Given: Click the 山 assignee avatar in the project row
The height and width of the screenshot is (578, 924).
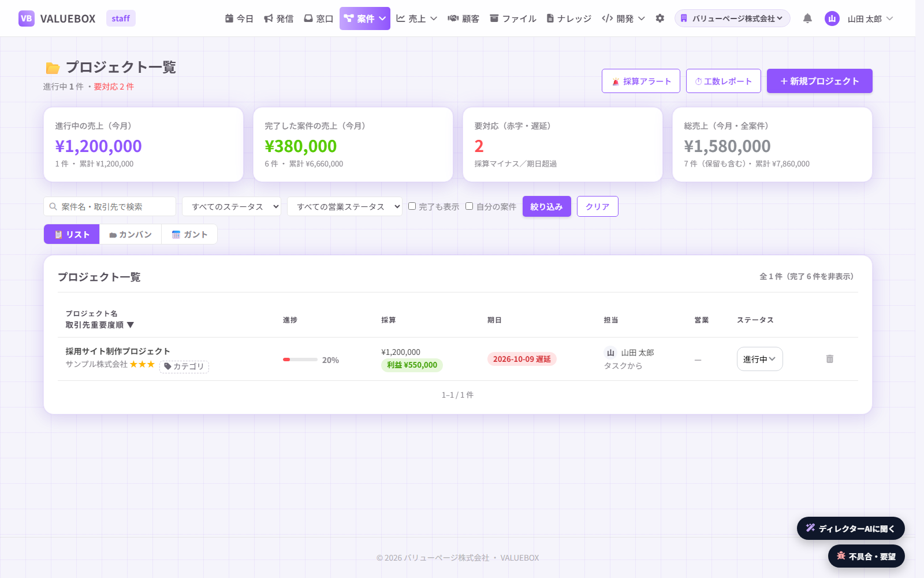Looking at the screenshot, I should [610, 353].
